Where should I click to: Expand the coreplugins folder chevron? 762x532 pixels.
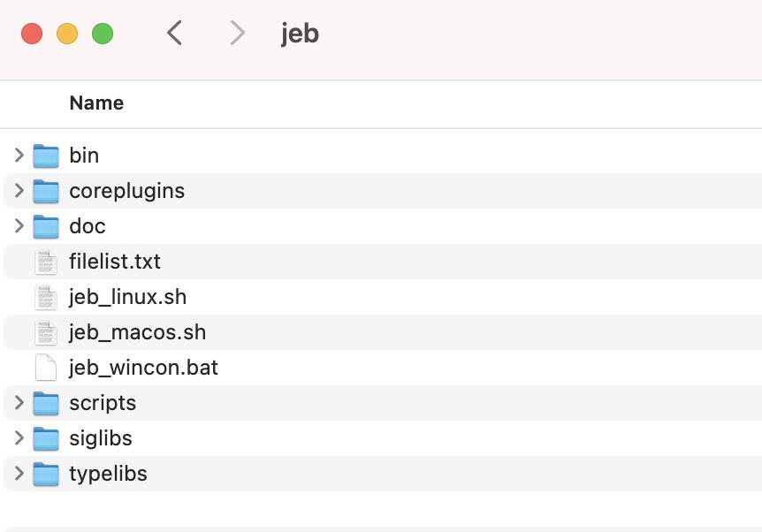coord(19,191)
